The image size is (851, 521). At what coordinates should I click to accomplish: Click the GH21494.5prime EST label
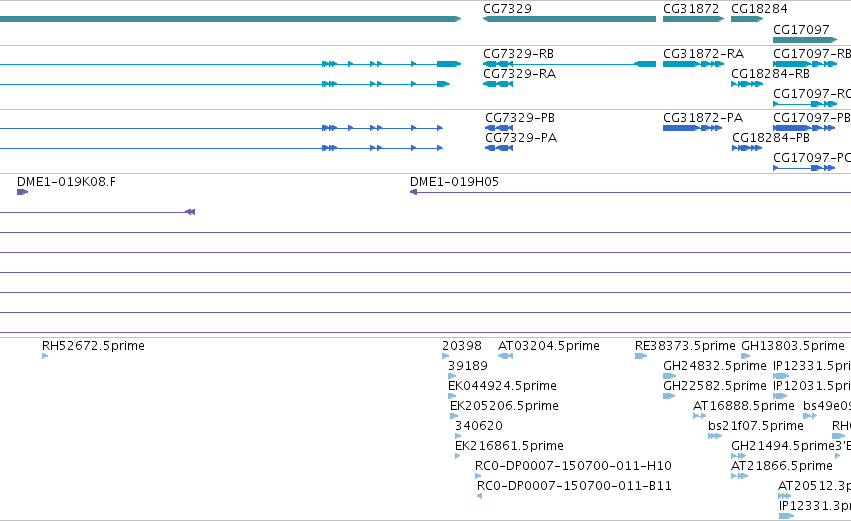pyautogui.click(x=783, y=446)
